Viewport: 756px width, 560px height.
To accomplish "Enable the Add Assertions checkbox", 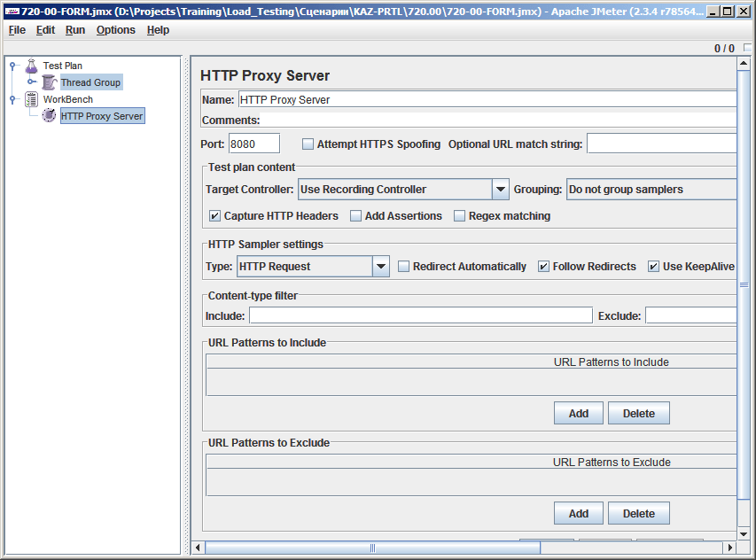I will [355, 216].
